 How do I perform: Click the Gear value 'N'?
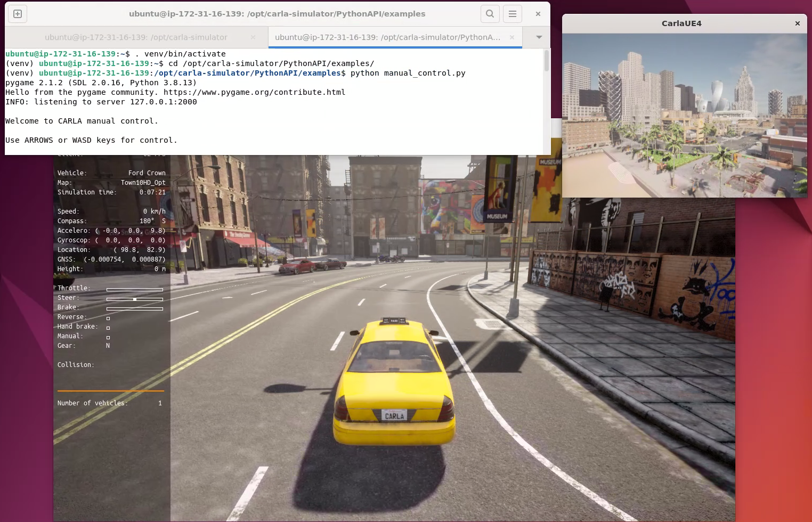[108, 346]
